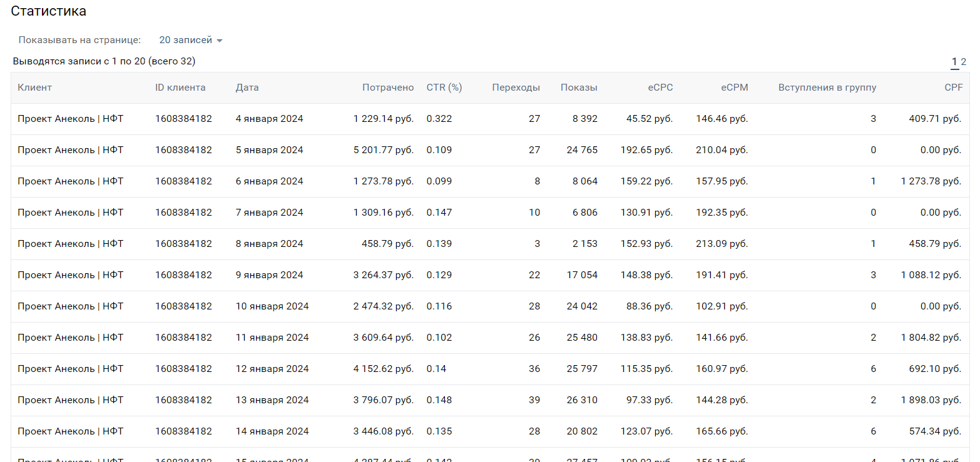
Task: Click the "eCPM" column header
Action: [x=734, y=88]
